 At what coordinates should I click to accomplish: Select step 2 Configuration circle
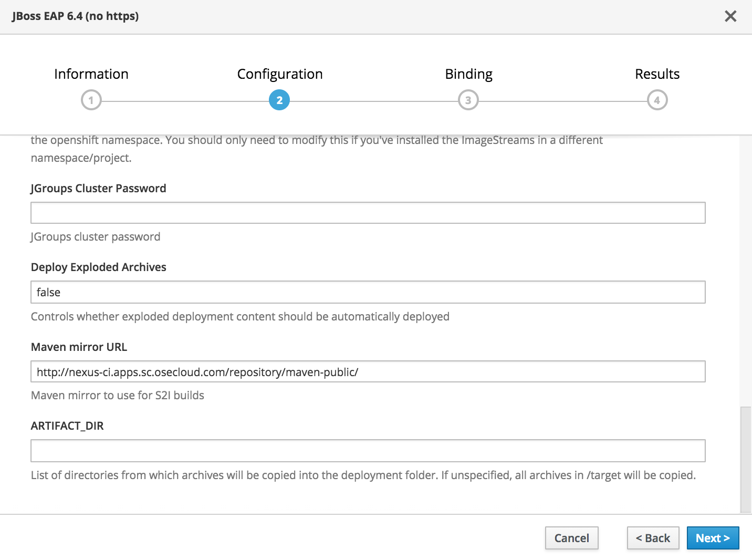tap(279, 100)
